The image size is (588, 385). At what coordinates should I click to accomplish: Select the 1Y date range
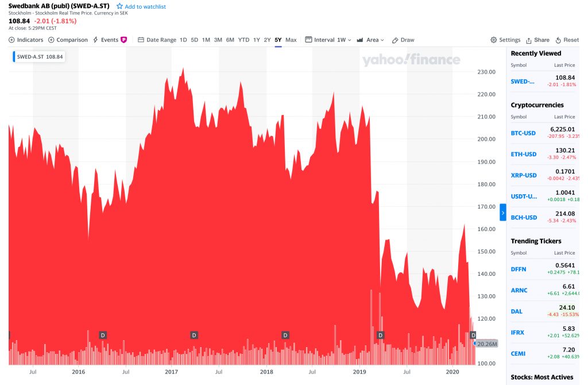click(x=257, y=40)
